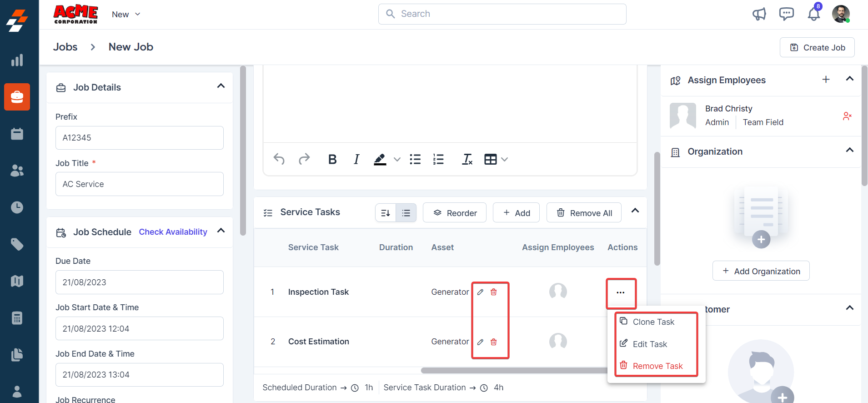Switch Service Tasks to sorted view
The width and height of the screenshot is (868, 403).
(x=386, y=213)
